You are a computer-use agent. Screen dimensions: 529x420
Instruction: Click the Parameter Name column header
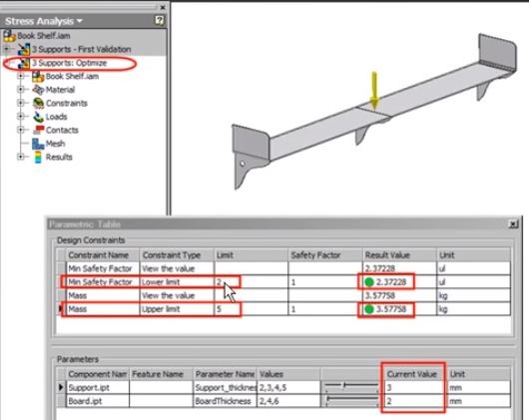(x=225, y=374)
